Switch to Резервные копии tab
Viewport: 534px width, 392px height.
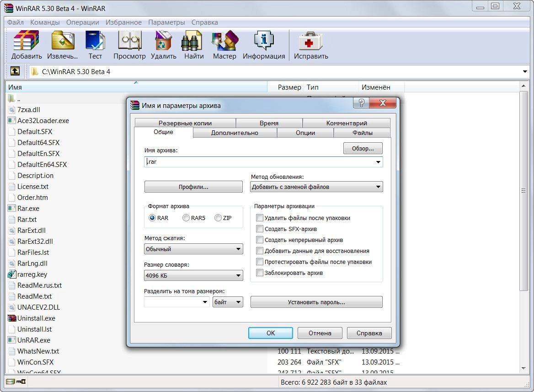coord(185,123)
